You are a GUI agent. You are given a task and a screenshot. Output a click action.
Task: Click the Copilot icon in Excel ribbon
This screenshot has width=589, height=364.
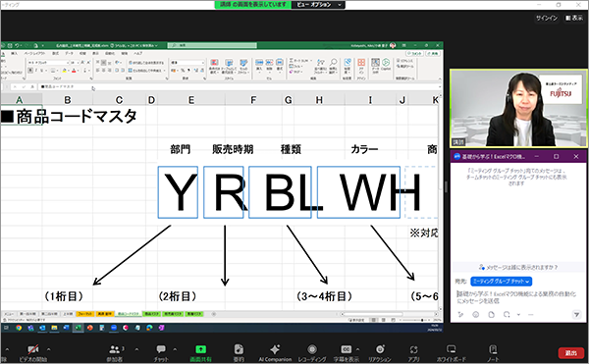click(x=386, y=63)
